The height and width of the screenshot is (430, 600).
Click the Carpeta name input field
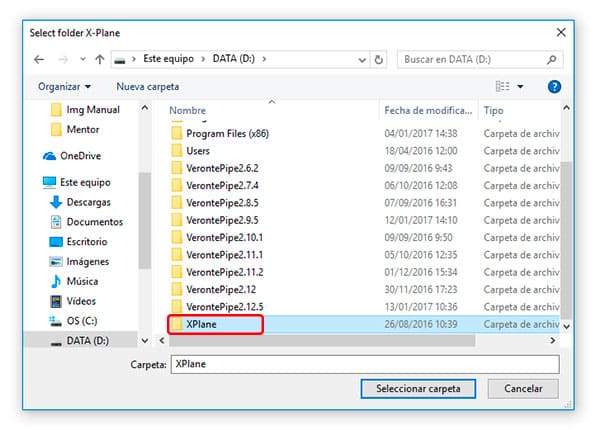(x=365, y=364)
